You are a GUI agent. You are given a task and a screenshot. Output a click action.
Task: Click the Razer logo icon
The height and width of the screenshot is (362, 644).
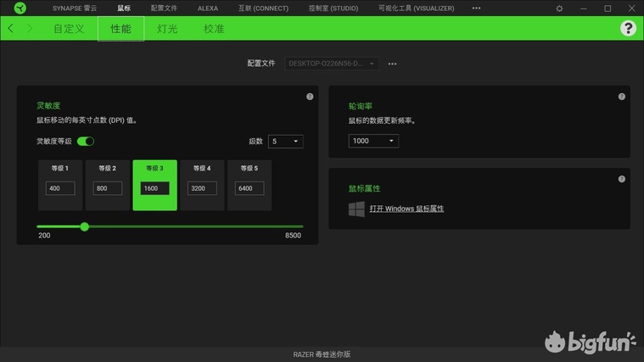tap(20, 8)
